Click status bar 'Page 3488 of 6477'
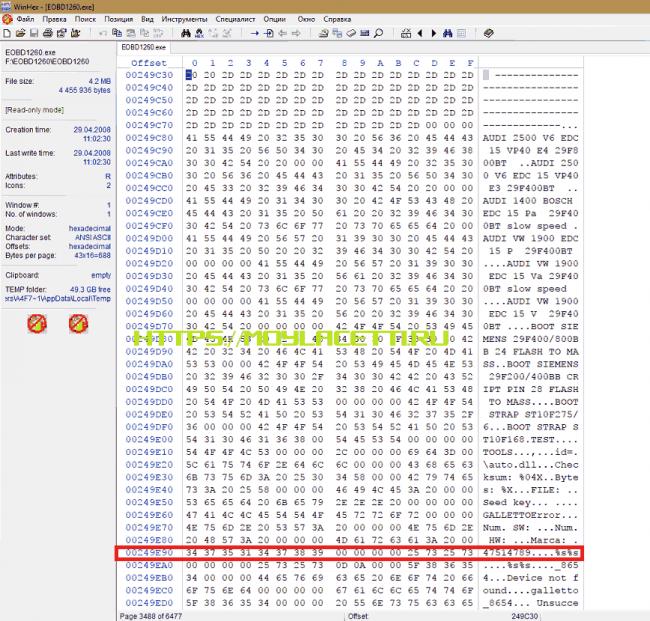The height and width of the screenshot is (621, 650). coord(150,616)
